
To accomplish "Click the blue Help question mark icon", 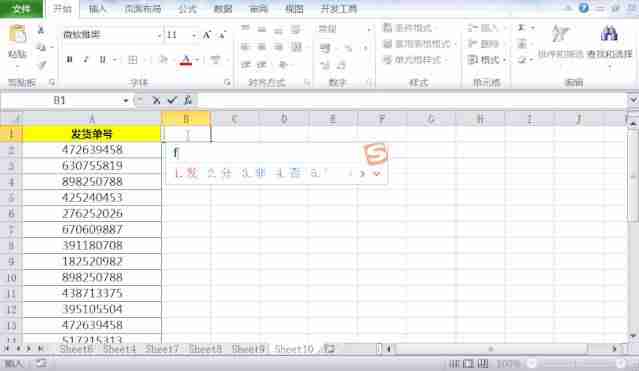I will (x=584, y=8).
